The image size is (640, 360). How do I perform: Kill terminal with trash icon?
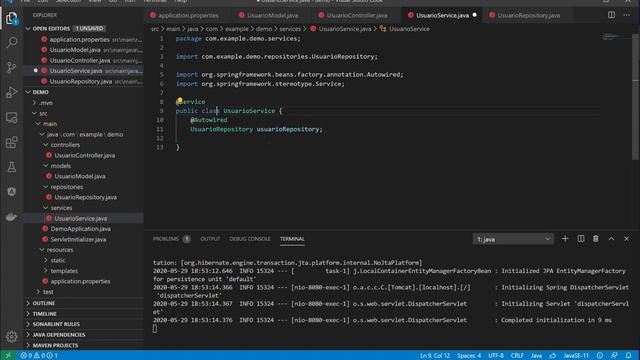coord(596,239)
